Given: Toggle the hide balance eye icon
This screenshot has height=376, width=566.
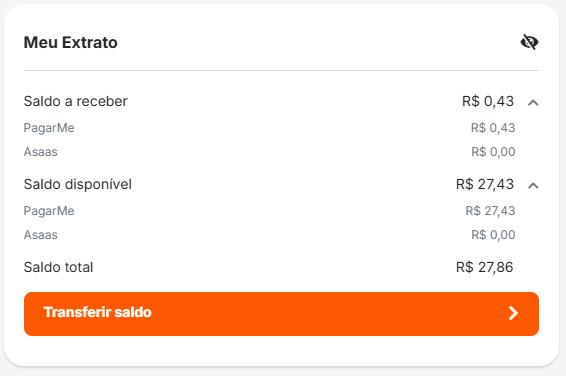Looking at the screenshot, I should [x=529, y=42].
